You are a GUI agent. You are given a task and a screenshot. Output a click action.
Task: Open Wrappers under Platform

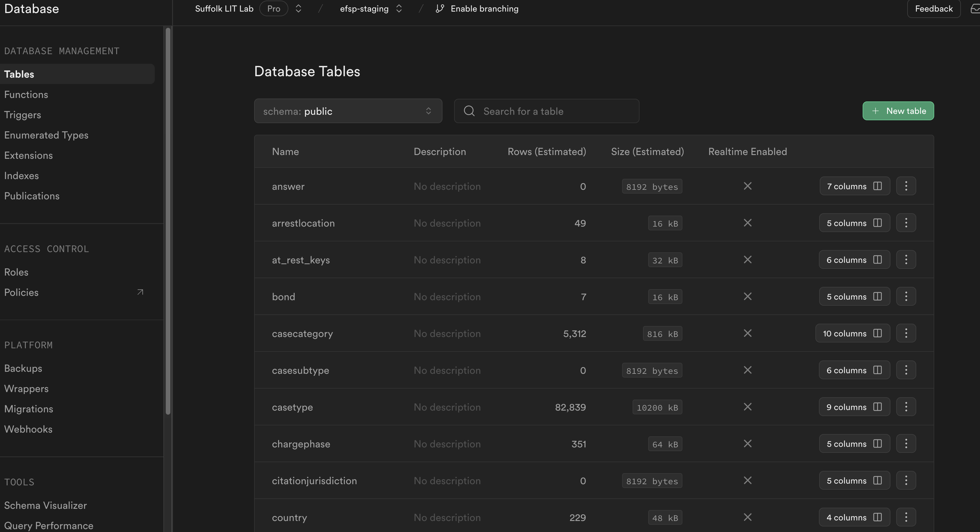pyautogui.click(x=26, y=389)
